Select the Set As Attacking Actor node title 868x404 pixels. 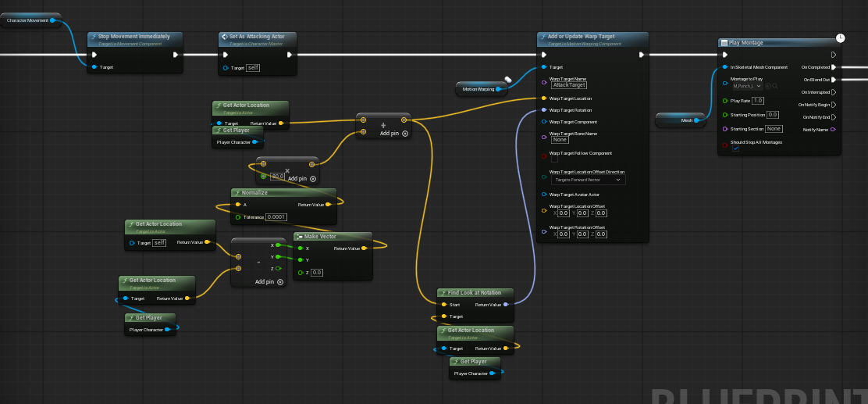(x=257, y=37)
